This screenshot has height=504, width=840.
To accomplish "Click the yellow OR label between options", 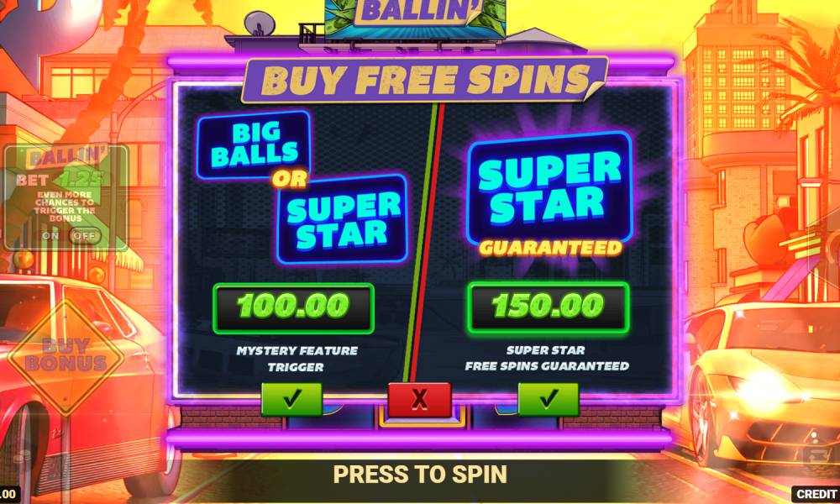I will pos(289,180).
